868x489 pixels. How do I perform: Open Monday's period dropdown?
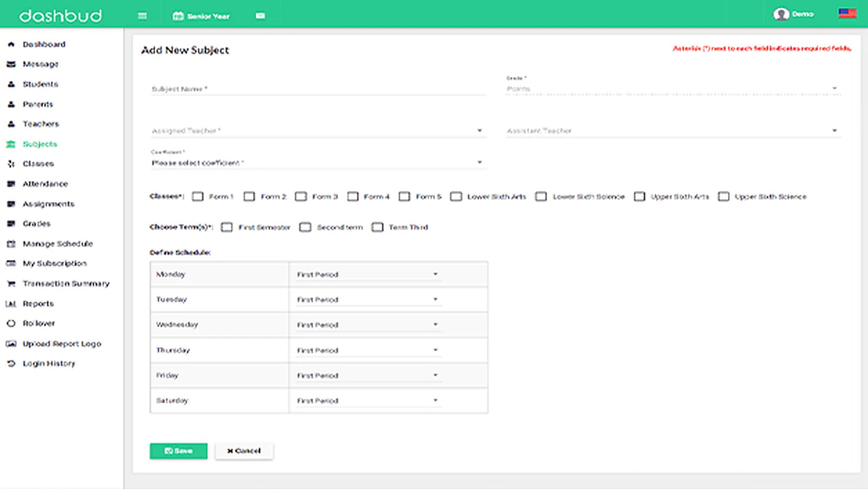368,275
